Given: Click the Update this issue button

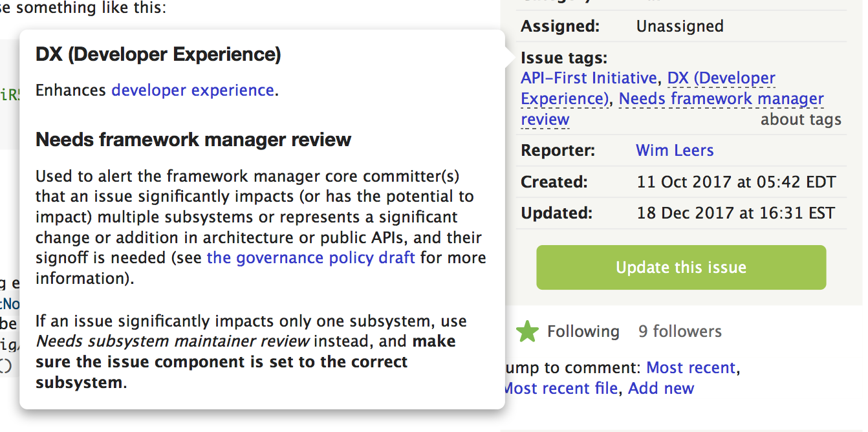Looking at the screenshot, I should 681,267.
